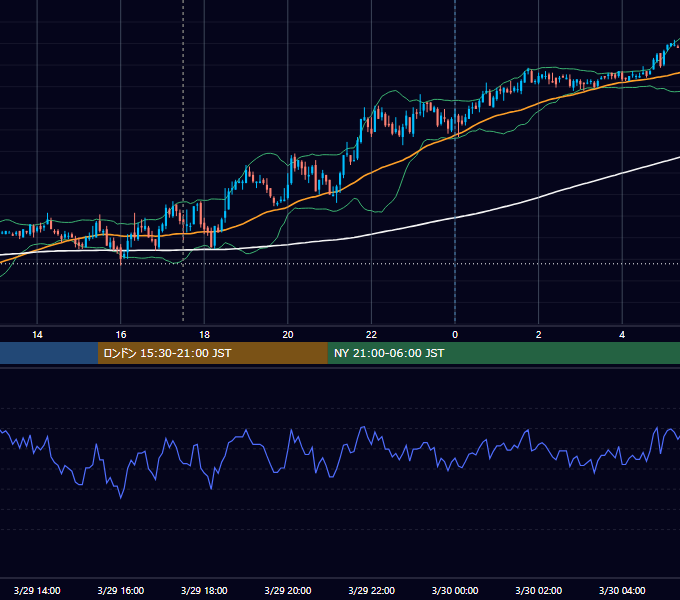Click hour label 18 on price chart axis
The image size is (680, 600).
pos(204,335)
